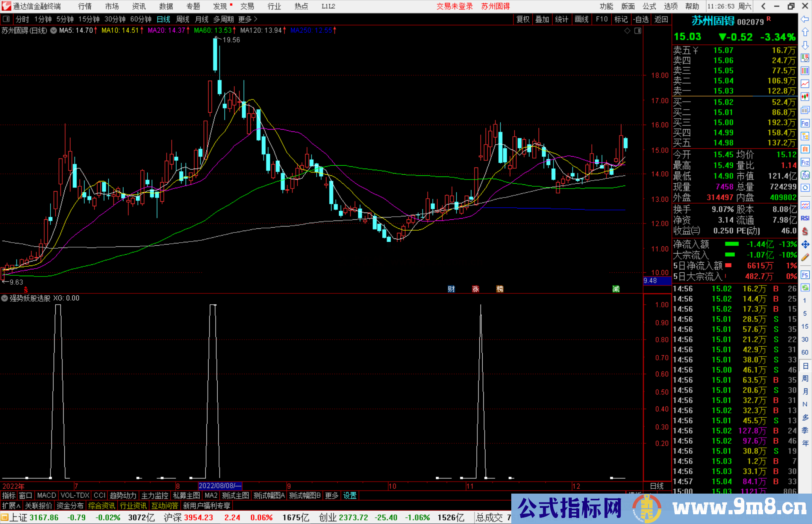The image size is (812, 524).
Task: Open the 更多 indicator tabs dropdown
Action: (332, 495)
